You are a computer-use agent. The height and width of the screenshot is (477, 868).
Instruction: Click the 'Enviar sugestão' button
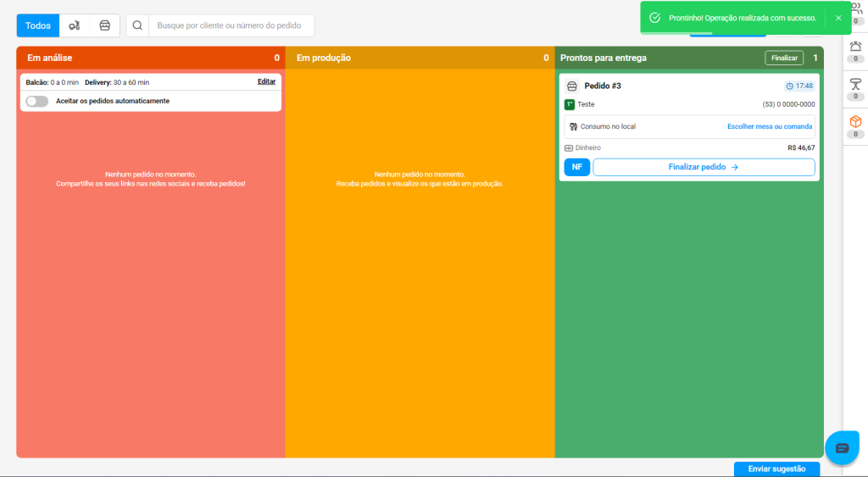(x=776, y=469)
